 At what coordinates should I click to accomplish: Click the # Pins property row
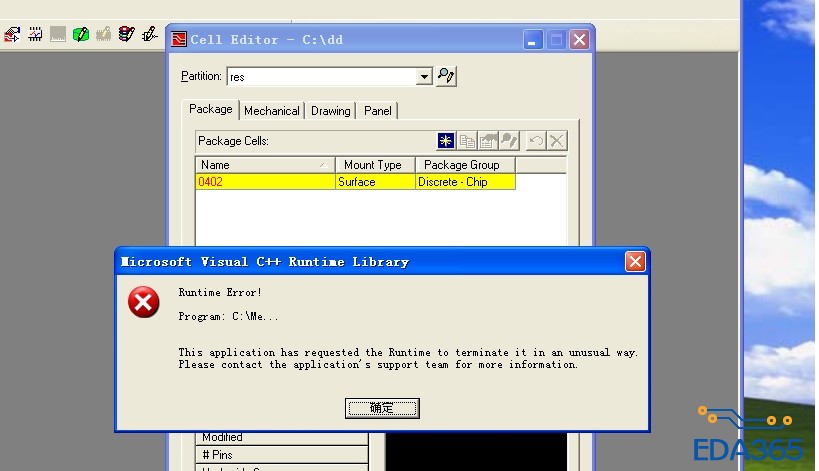282,455
